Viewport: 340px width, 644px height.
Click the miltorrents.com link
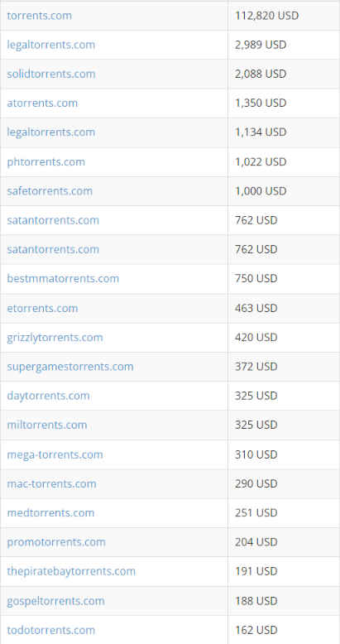coord(47,425)
